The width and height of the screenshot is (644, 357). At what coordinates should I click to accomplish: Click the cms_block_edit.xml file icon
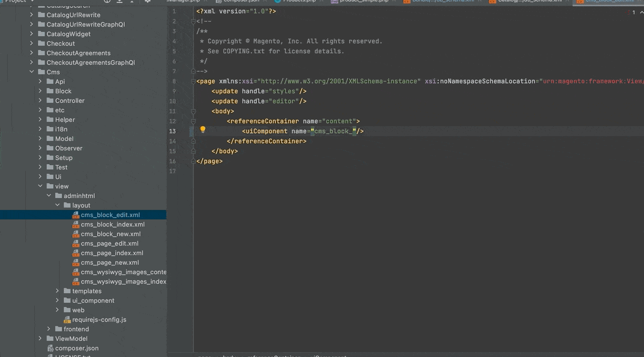pyautogui.click(x=76, y=215)
